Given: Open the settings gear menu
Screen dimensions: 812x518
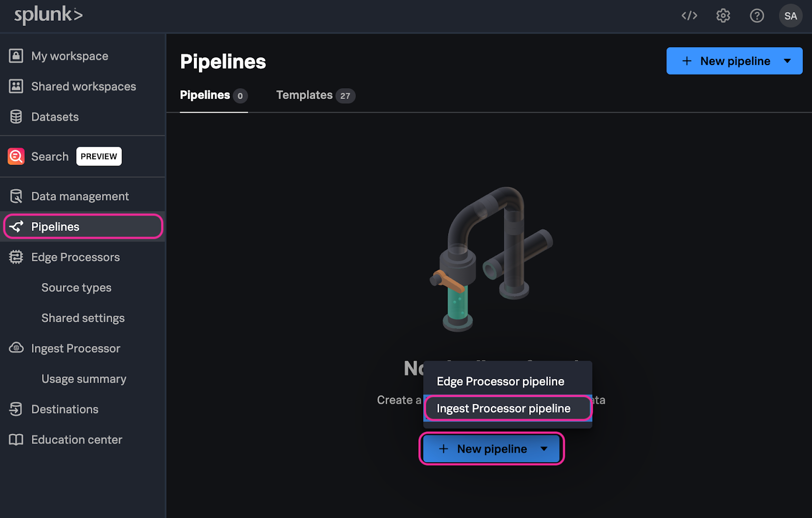Looking at the screenshot, I should pos(723,16).
